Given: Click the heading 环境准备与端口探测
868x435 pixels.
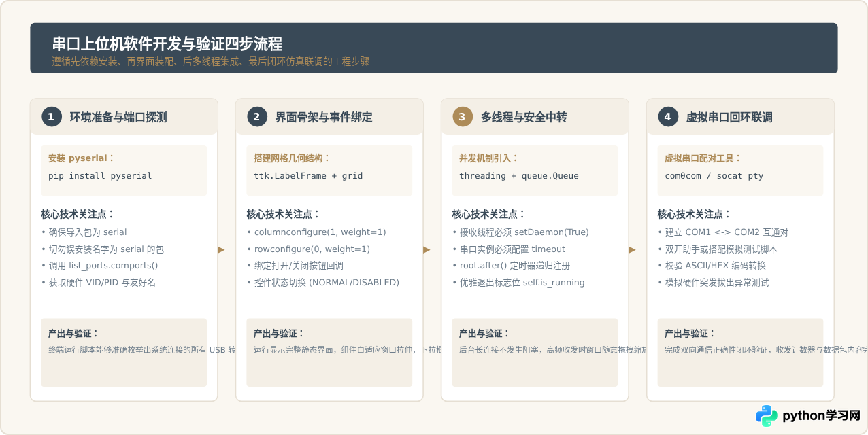Looking at the screenshot, I should point(118,117).
